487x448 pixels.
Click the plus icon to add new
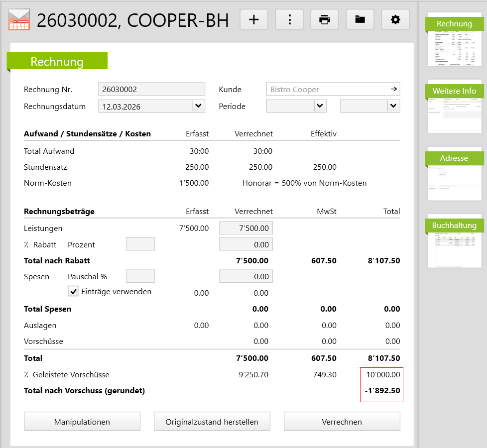254,19
